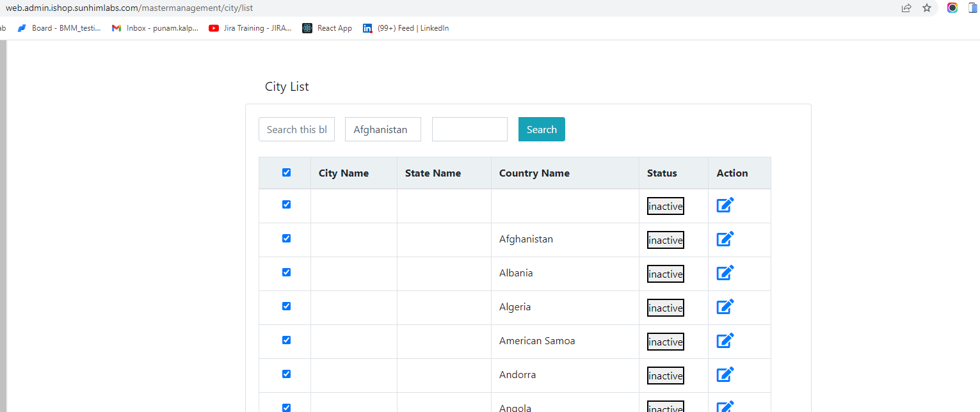Uncheck the select-all header checkbox

[x=286, y=173]
